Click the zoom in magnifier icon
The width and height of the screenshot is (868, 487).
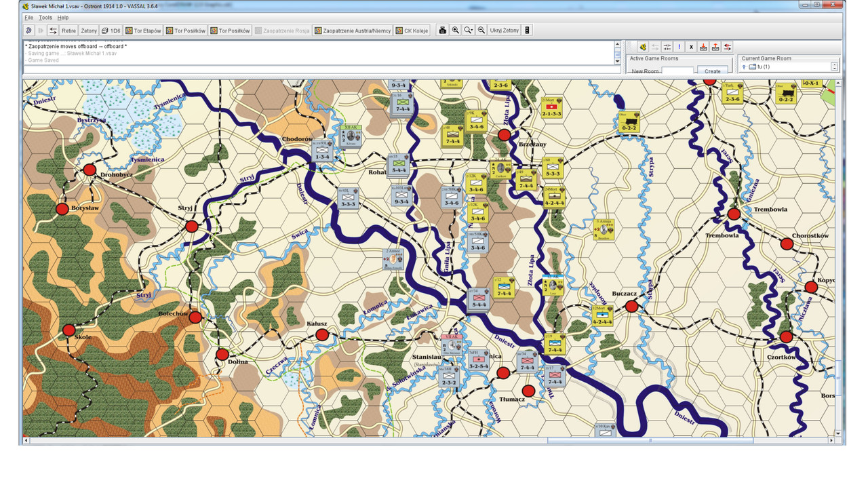[456, 31]
